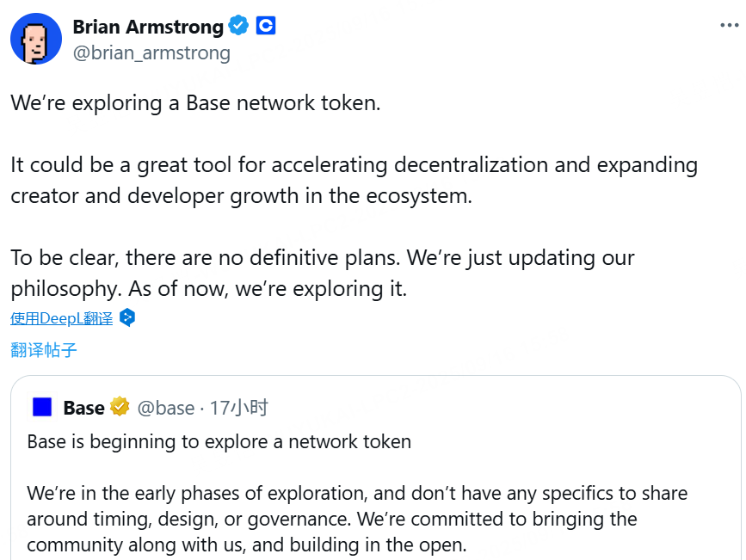Click Base's blue square avatar
746x560 pixels.
point(42,406)
